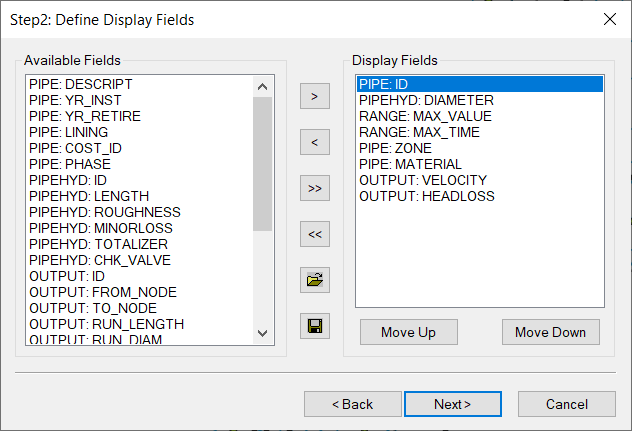Click the open folder load icon

(x=315, y=280)
